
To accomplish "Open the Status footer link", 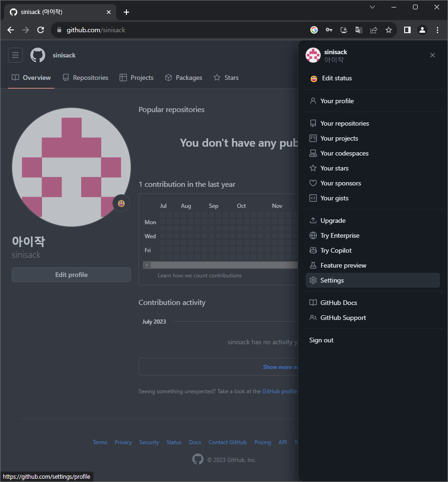I will pyautogui.click(x=174, y=442).
